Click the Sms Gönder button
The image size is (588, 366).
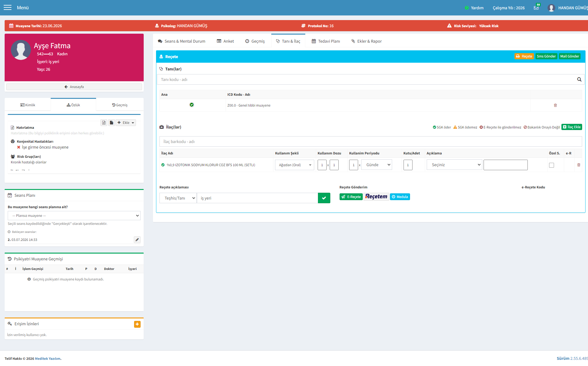[546, 56]
